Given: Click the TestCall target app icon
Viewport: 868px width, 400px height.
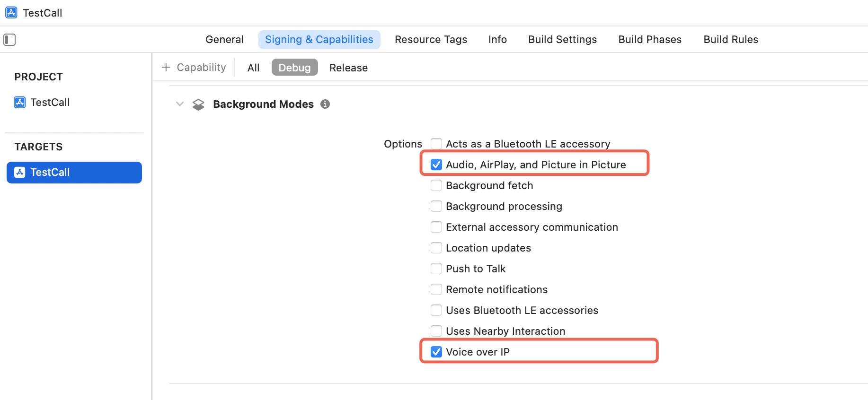Looking at the screenshot, I should coord(20,172).
